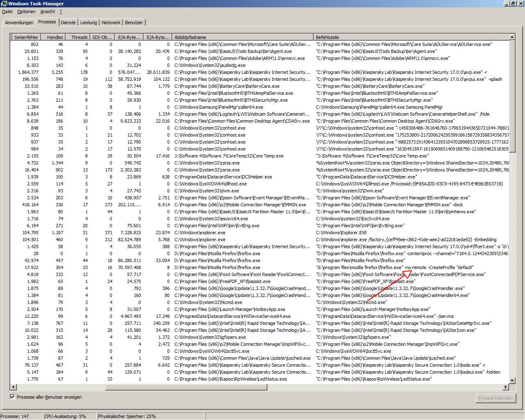Open the ? help menu

[x=61, y=11]
